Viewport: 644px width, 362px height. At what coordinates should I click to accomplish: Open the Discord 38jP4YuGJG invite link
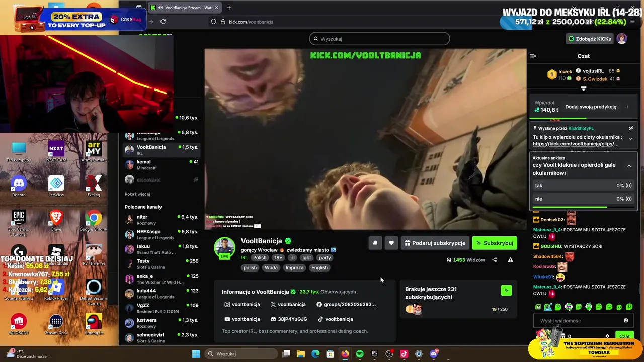click(x=289, y=319)
